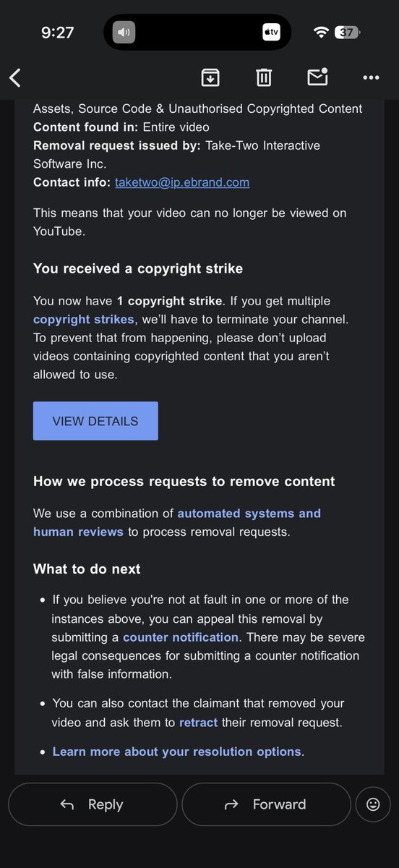Open the three-dot more options menu
The height and width of the screenshot is (868, 399).
(x=371, y=77)
